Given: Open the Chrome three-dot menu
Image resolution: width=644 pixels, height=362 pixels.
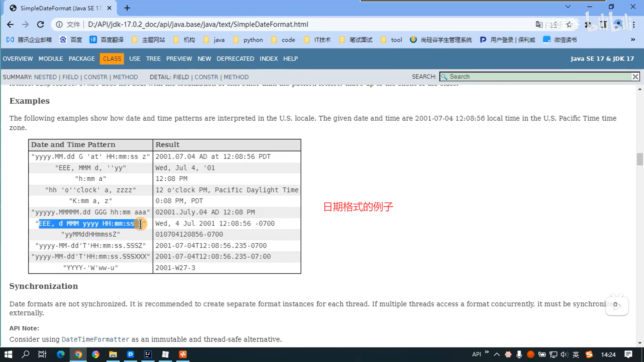Looking at the screenshot, I should (634, 24).
